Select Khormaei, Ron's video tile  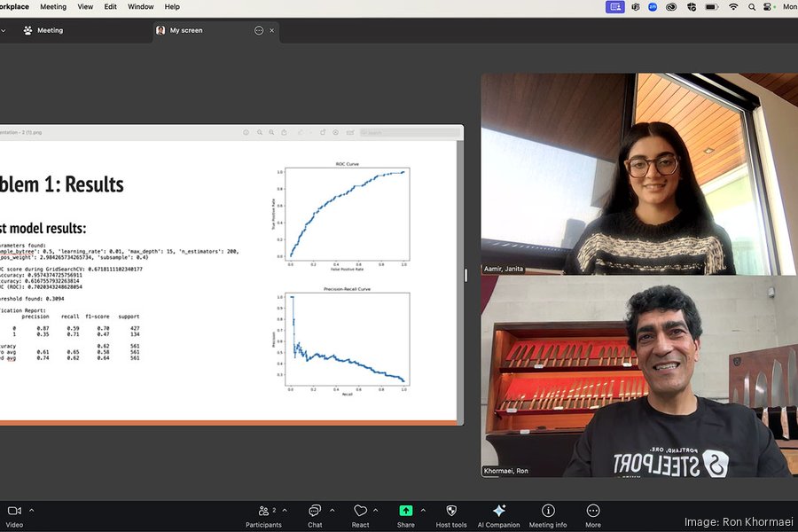[639, 376]
